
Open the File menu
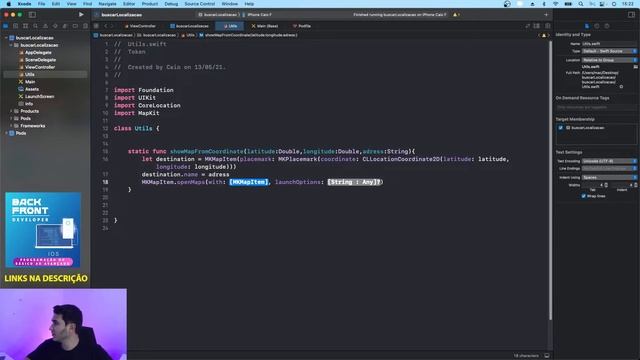tap(42, 4)
